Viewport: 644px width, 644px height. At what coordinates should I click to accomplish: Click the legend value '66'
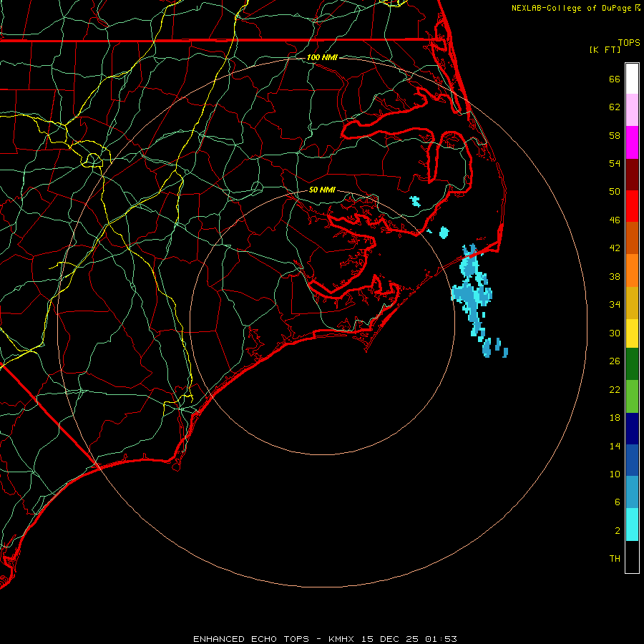pyautogui.click(x=615, y=79)
